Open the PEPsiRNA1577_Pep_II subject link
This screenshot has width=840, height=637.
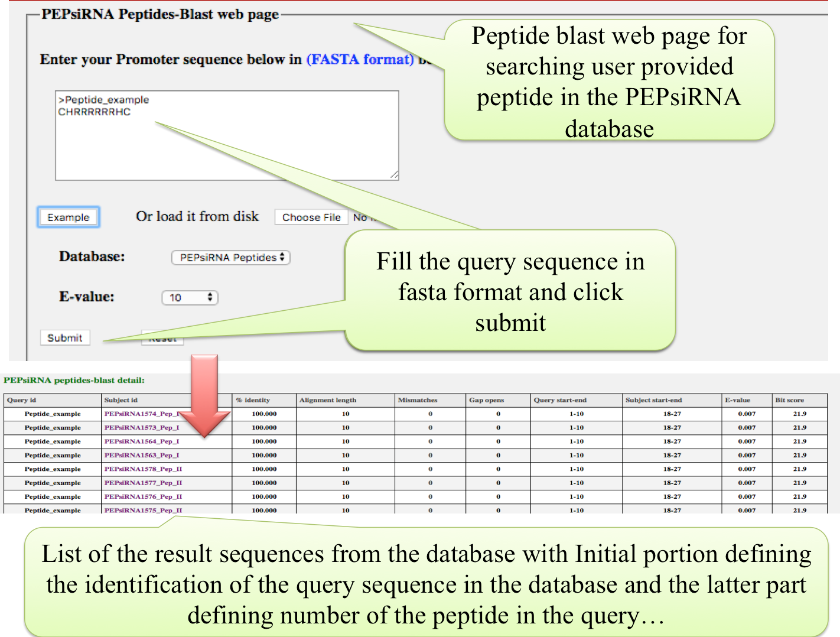coord(143,483)
